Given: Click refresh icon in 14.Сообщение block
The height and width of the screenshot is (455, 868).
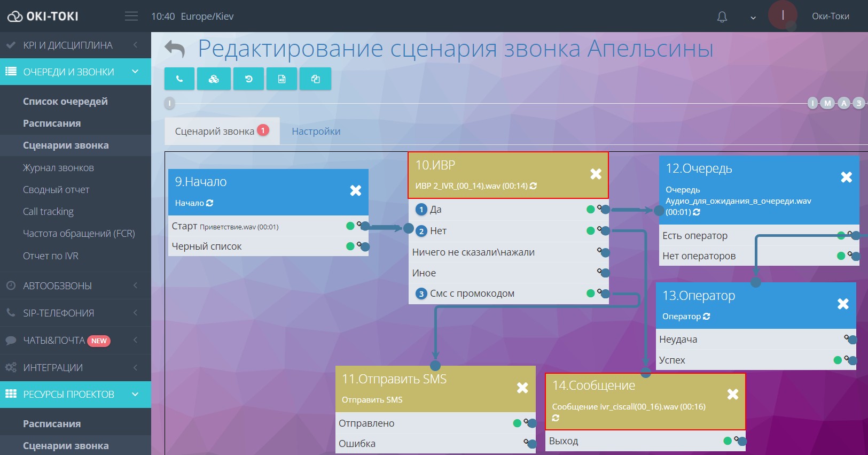Looking at the screenshot, I should point(556,418).
